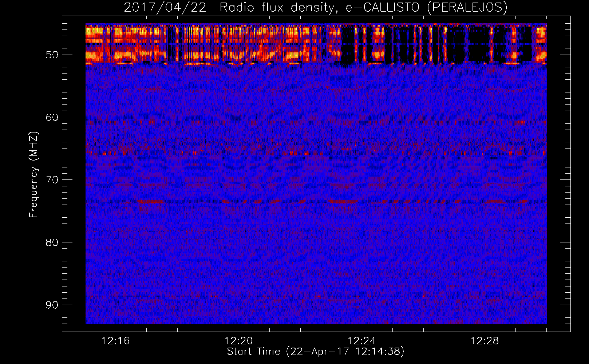Click the 12:20 time tick label
589x364 pixels.
pyautogui.click(x=239, y=341)
